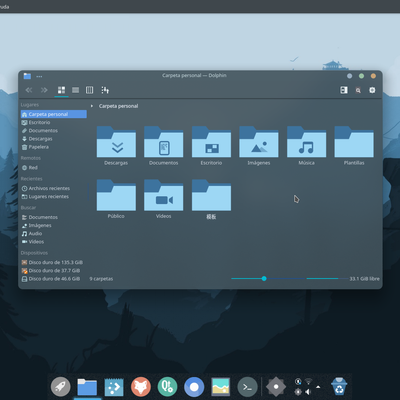The height and width of the screenshot is (400, 400).
Task: Open the search icon in Dolphin toolbar
Action: (358, 90)
